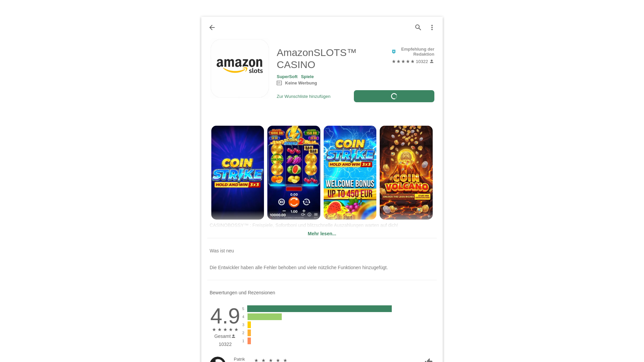Open the Coin Volcano screenshot
Viewport: 644px width, 362px height.
(x=406, y=173)
